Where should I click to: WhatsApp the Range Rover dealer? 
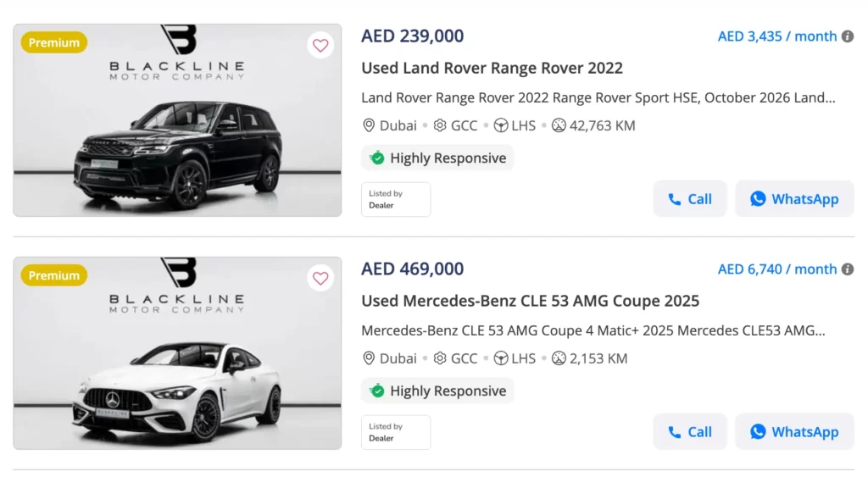pyautogui.click(x=794, y=199)
